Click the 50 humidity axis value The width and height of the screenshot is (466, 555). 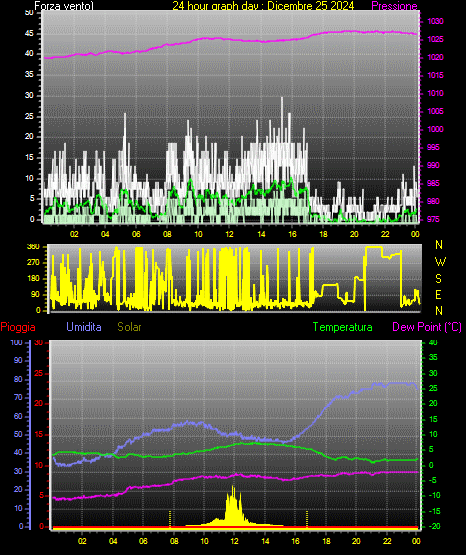(18, 434)
